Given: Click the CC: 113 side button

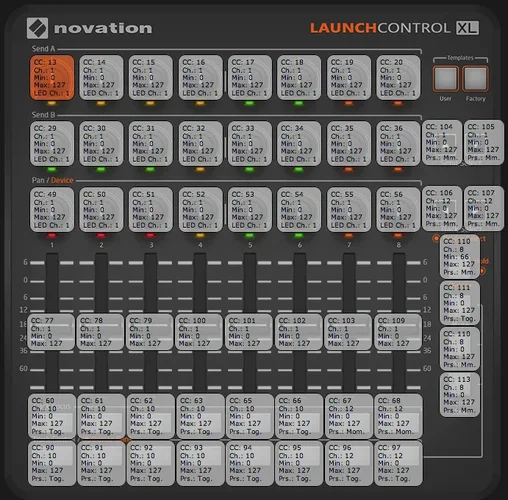Looking at the screenshot, I should tap(460, 395).
